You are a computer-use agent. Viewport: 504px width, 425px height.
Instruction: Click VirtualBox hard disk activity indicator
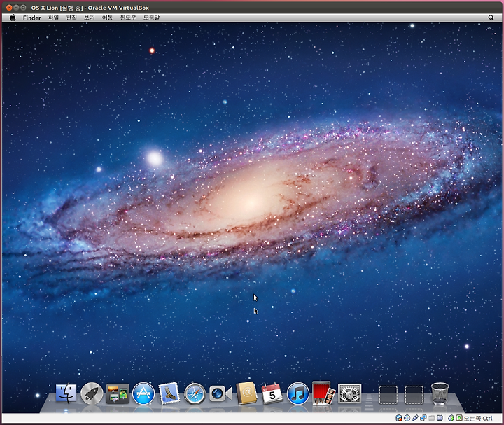tap(399, 418)
